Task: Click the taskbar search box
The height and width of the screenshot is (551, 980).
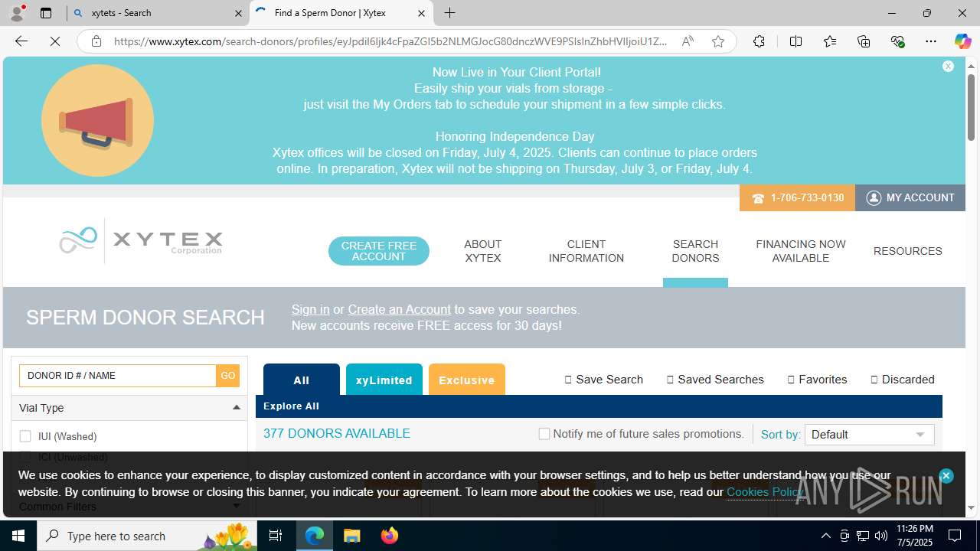Action: click(x=149, y=536)
